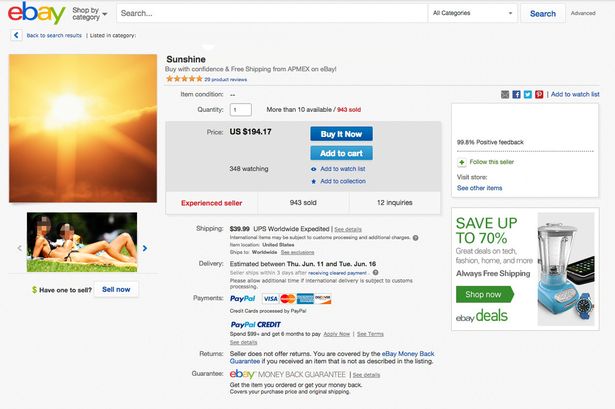This screenshot has width=615, height=409.
Task: Click the back arrow icon
Action: (18, 35)
